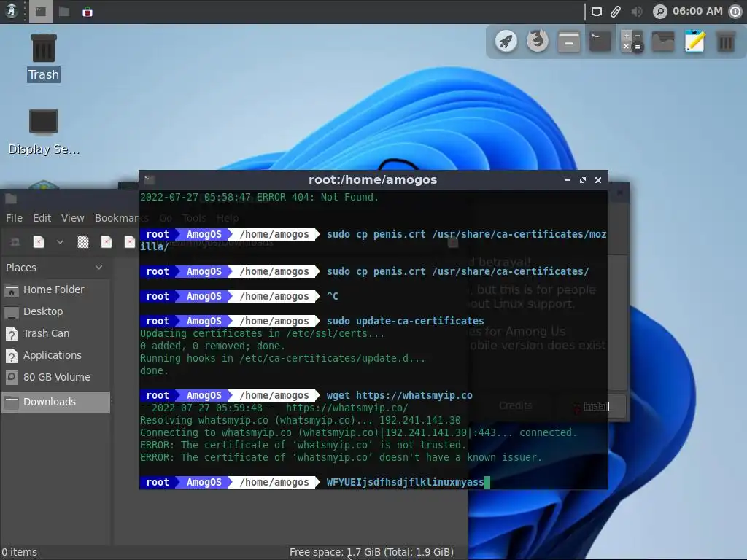
Task: Open the power logout icon
Action: [736, 12]
